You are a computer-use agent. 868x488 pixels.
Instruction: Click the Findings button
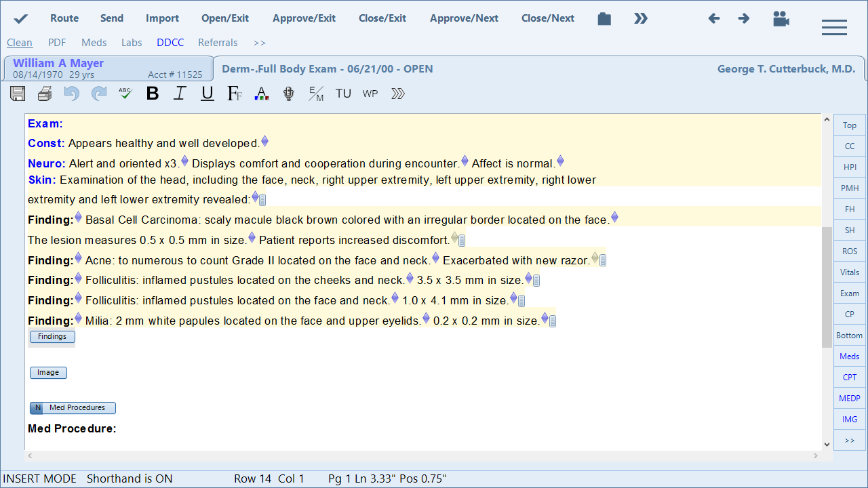(x=52, y=337)
